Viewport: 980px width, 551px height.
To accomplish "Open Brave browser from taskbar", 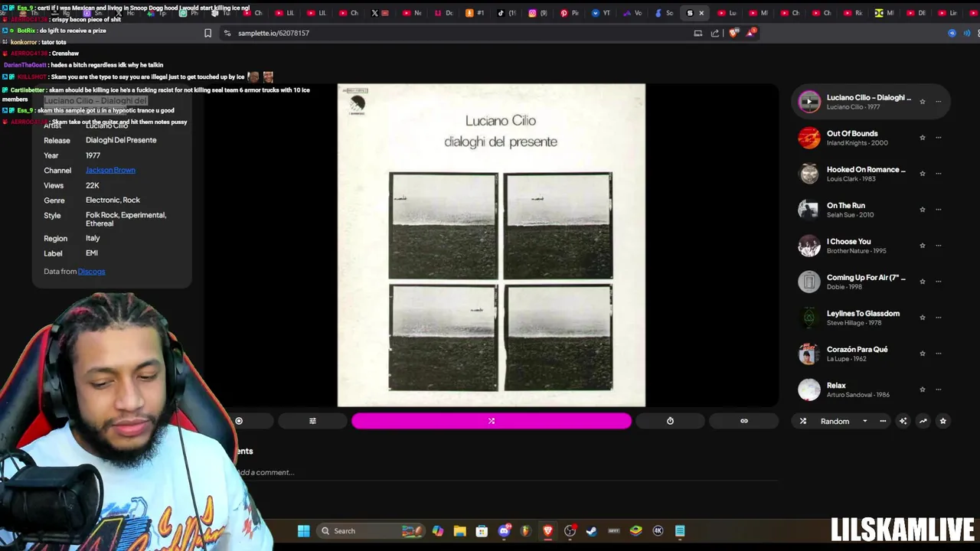I will (548, 531).
